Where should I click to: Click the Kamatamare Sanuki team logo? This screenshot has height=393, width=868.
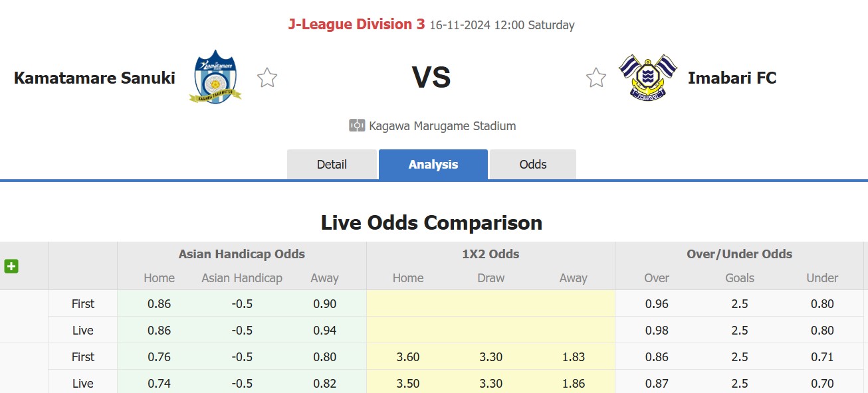[215, 77]
